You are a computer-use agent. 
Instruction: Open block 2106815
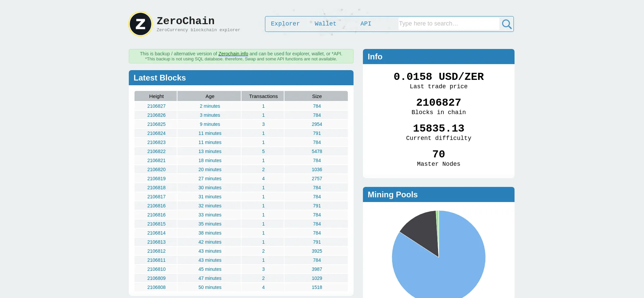tap(156, 224)
